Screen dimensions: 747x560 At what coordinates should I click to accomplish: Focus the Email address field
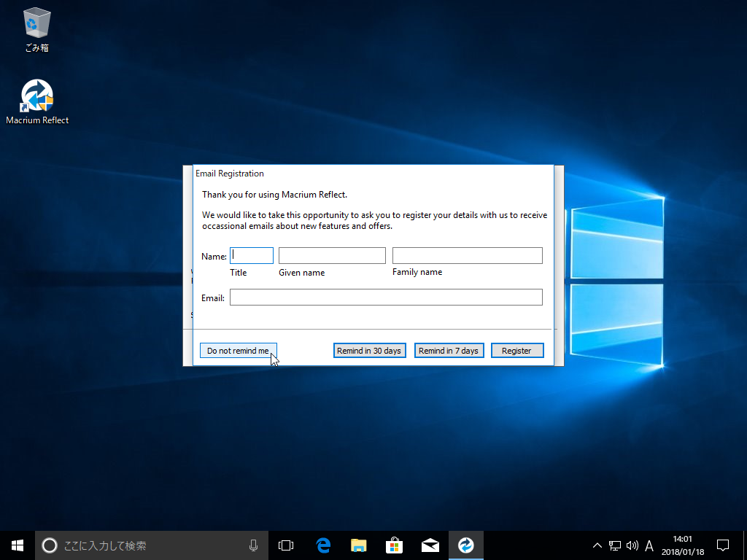386,297
